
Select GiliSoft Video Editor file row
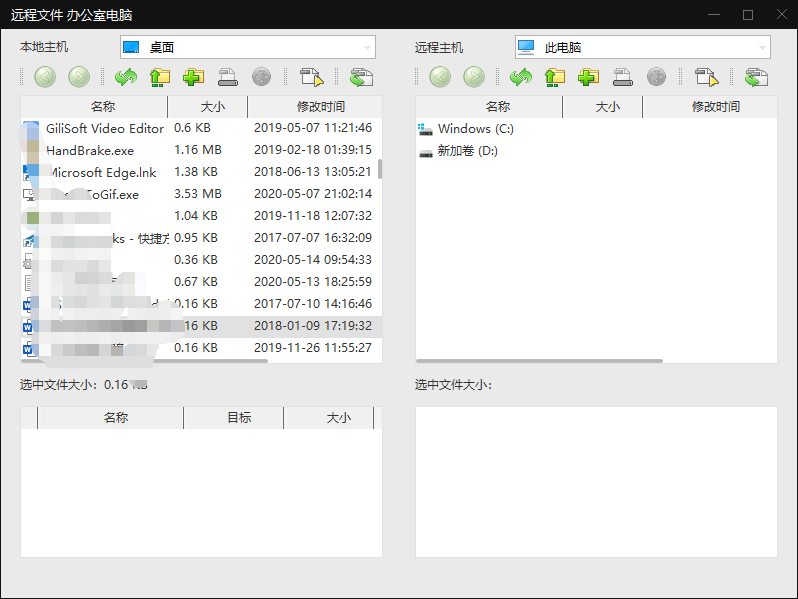pos(202,128)
